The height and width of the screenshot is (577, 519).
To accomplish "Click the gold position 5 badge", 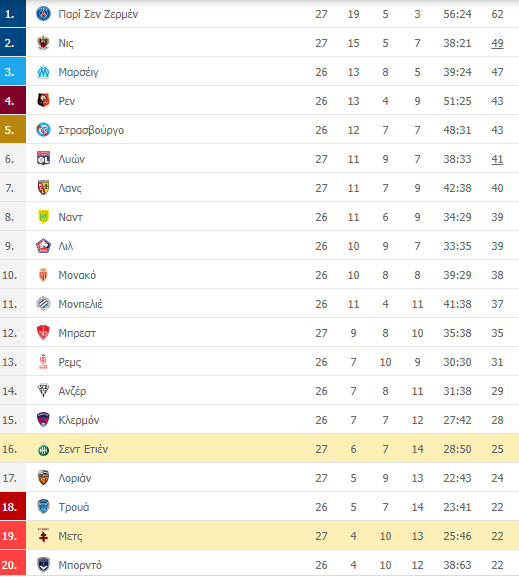I will click(13, 130).
